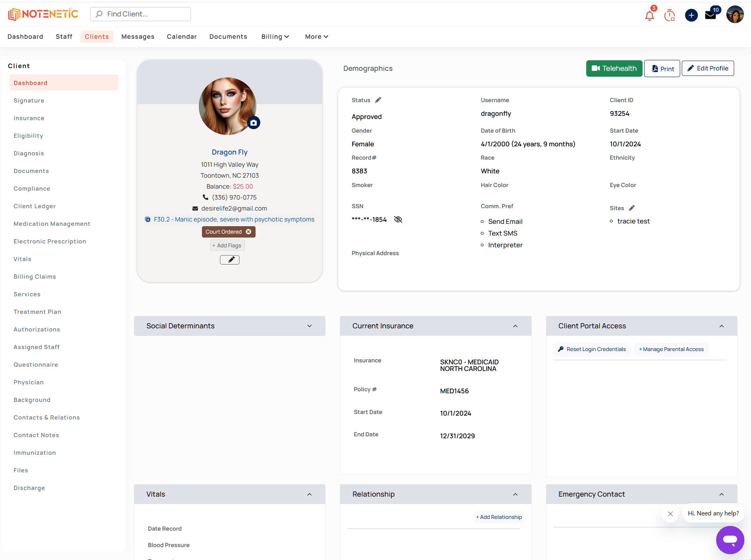
Task: Click the pencil icon next to Sites
Action: [632, 208]
